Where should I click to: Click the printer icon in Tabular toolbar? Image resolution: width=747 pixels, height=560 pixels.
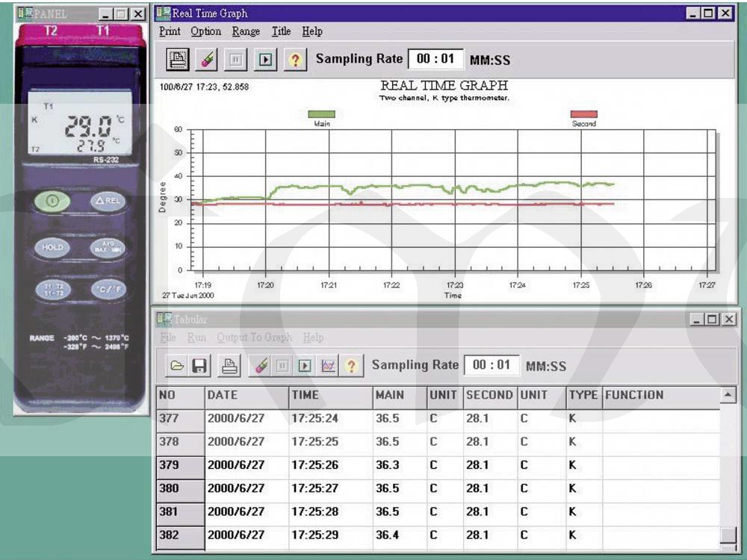[x=230, y=365]
